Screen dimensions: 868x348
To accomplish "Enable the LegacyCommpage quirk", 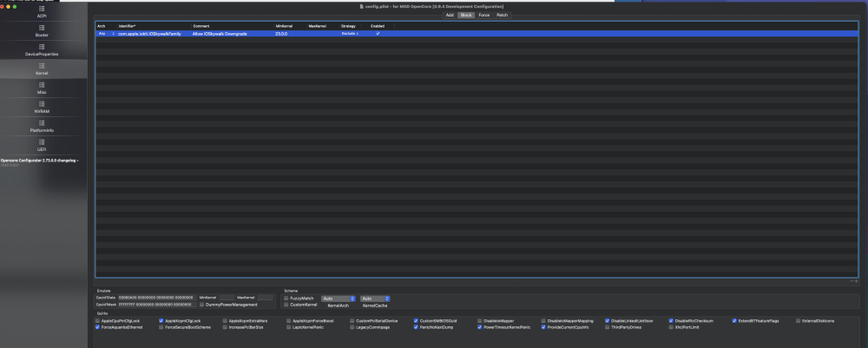I will tap(352, 327).
